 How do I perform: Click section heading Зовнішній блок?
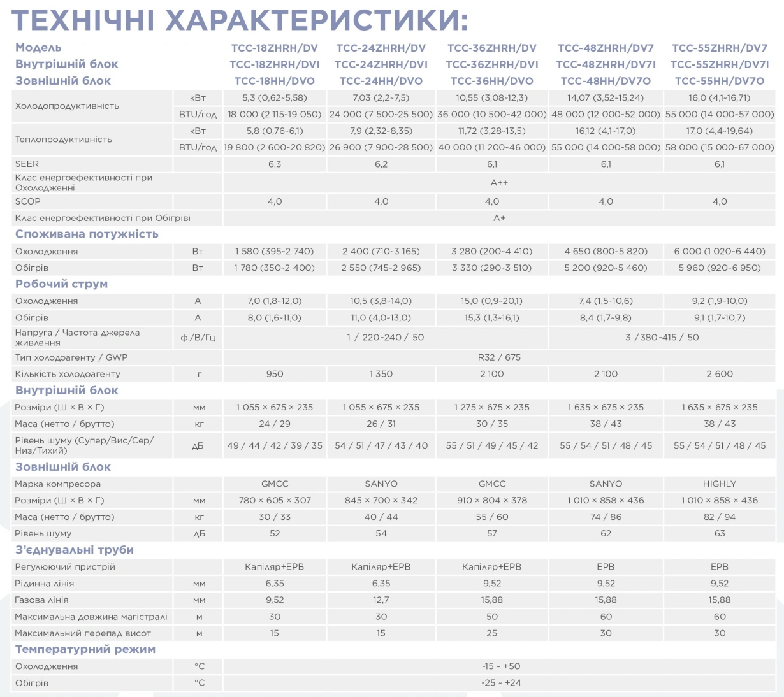63,467
